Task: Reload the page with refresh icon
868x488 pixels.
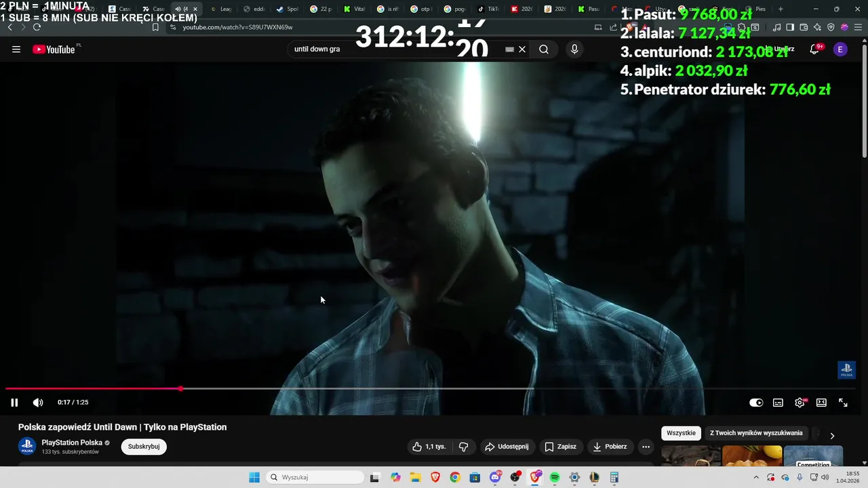Action: point(37,27)
